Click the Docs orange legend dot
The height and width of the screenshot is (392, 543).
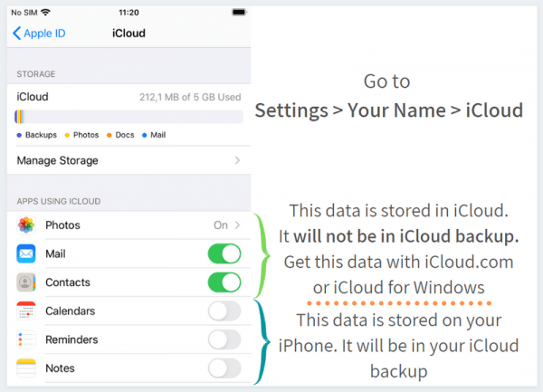(110, 135)
